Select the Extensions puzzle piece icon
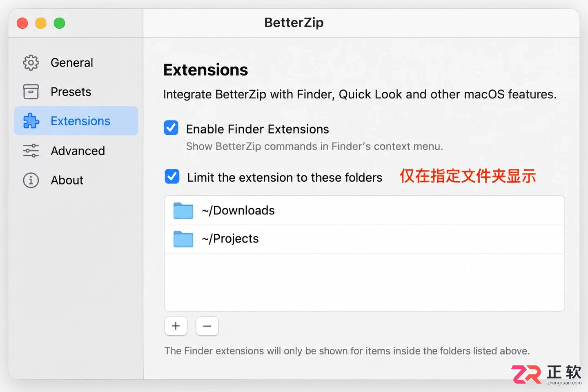The image size is (588, 392). pyautogui.click(x=31, y=121)
